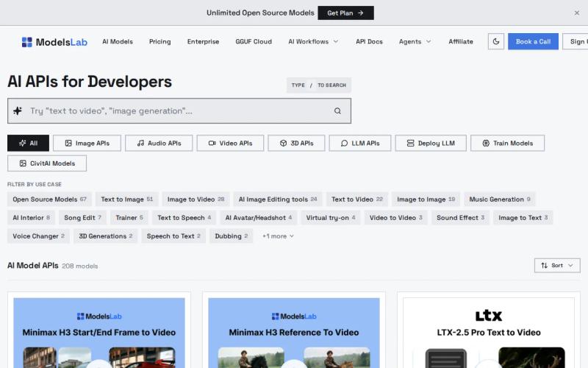This screenshot has width=588, height=368.
Task: Filter by Open Source Models
Action: (x=49, y=199)
